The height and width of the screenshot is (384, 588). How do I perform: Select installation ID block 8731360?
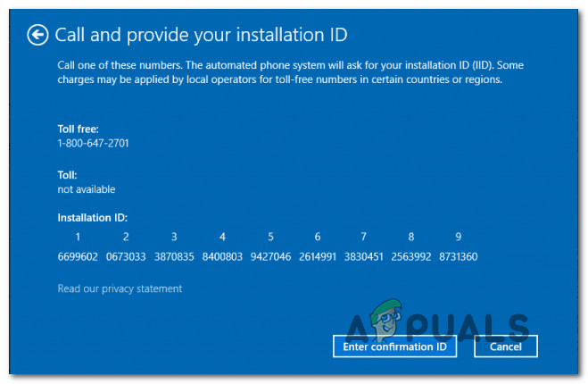click(459, 257)
